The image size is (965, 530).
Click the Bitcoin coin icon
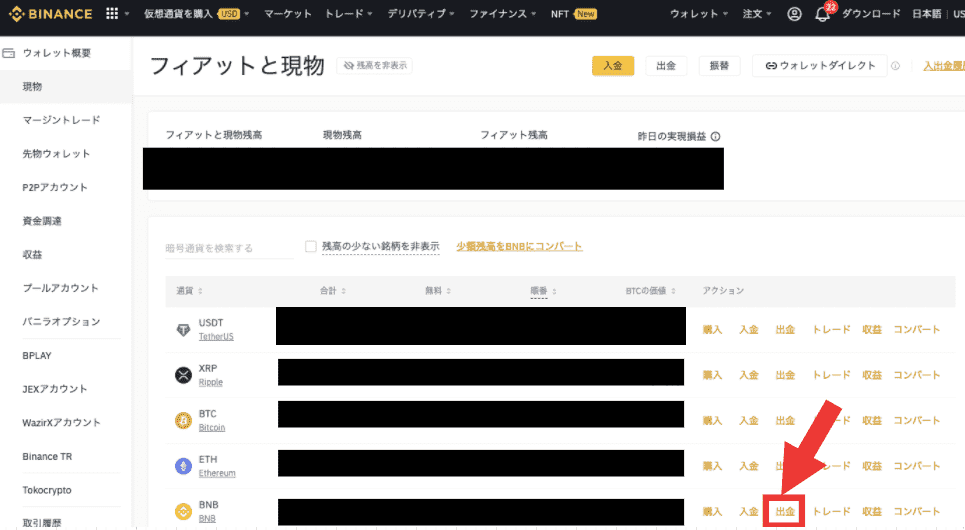point(183,420)
